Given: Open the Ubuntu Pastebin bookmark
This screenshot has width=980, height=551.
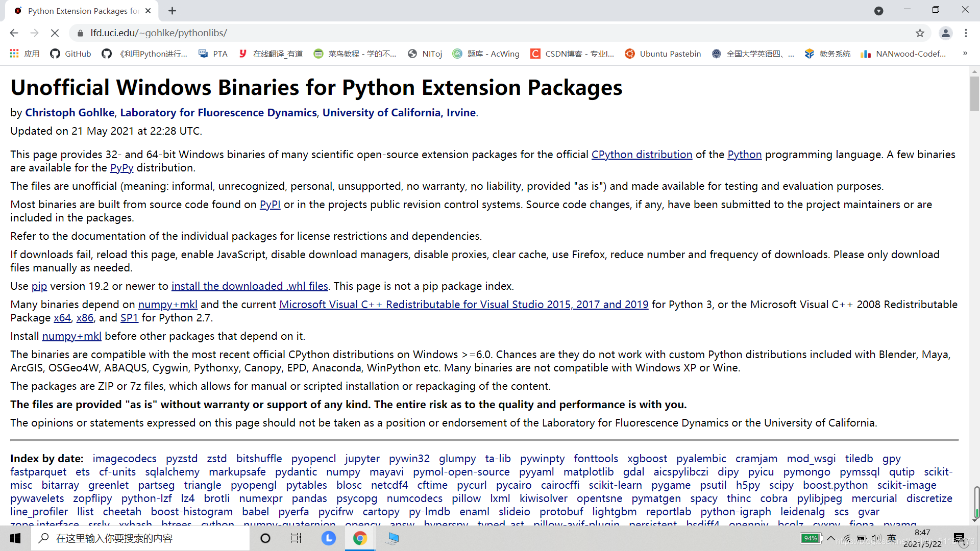Looking at the screenshot, I should [x=663, y=54].
